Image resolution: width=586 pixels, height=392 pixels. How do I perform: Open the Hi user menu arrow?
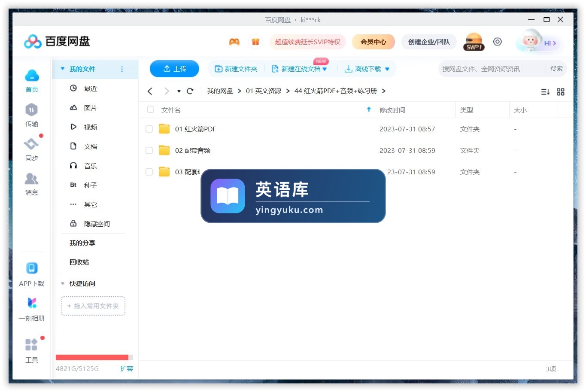pyautogui.click(x=555, y=43)
